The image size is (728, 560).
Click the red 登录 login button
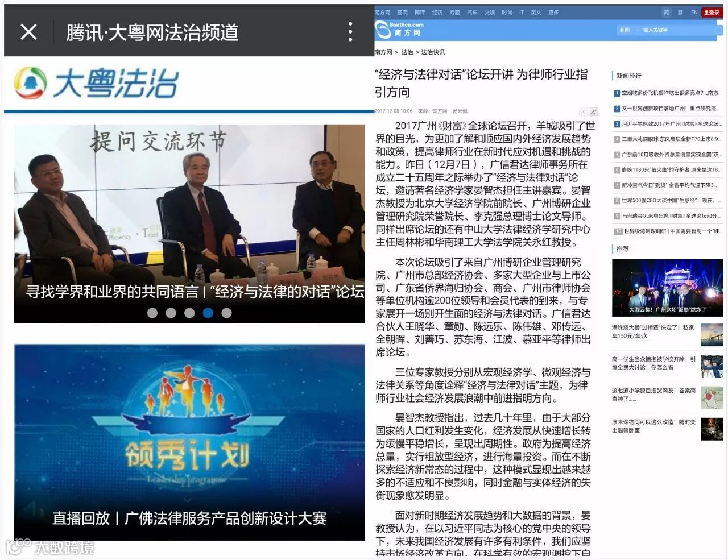pyautogui.click(x=712, y=12)
